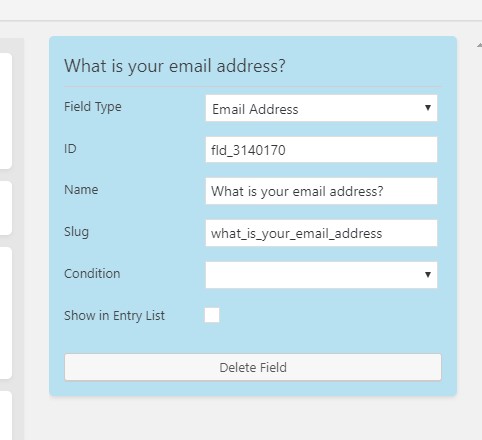This screenshot has height=440, width=482.
Task: Click the ID label text
Action: [x=70, y=149]
